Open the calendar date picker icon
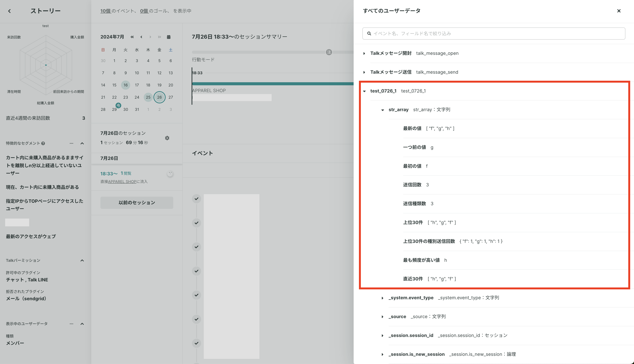634x364 pixels. click(x=169, y=37)
